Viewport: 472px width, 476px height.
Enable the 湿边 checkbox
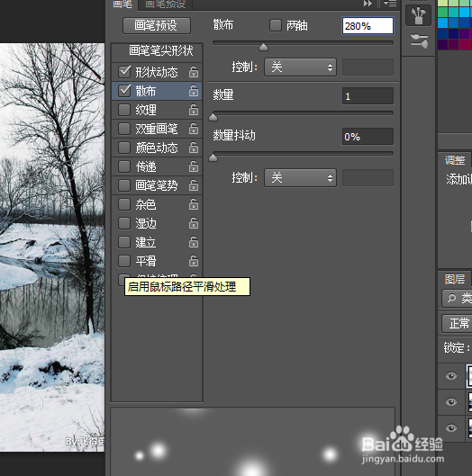124,223
